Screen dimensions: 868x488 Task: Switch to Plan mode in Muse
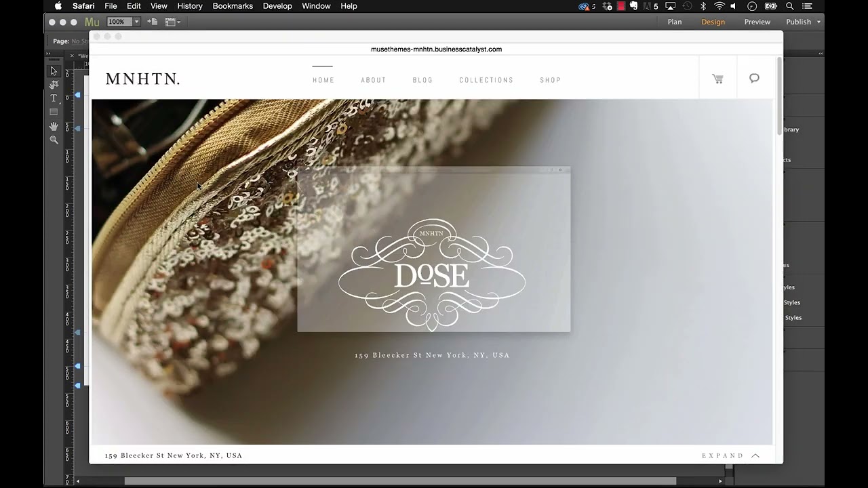[x=675, y=22]
